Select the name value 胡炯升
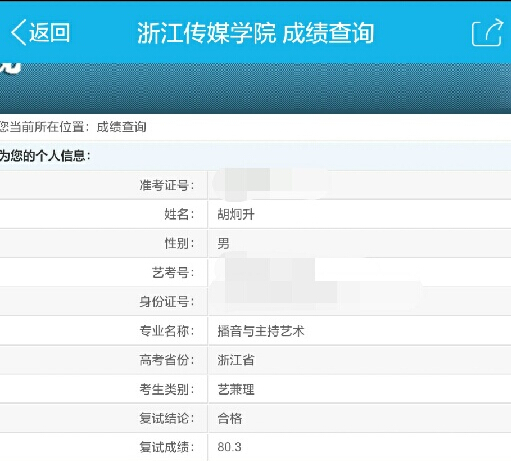 pyautogui.click(x=236, y=214)
